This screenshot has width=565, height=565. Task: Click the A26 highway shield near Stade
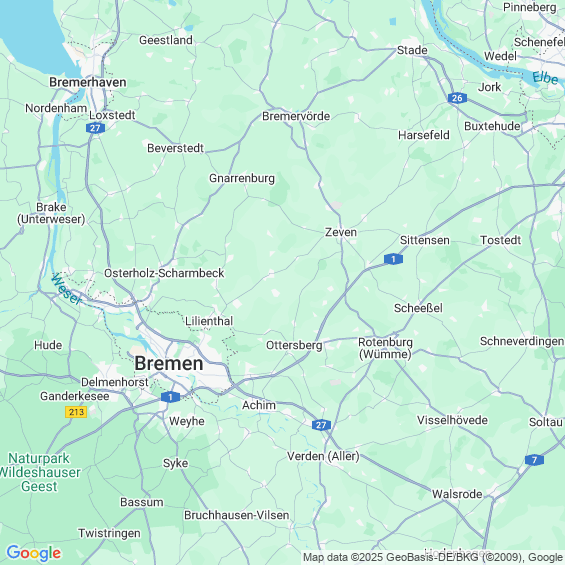pos(457,98)
